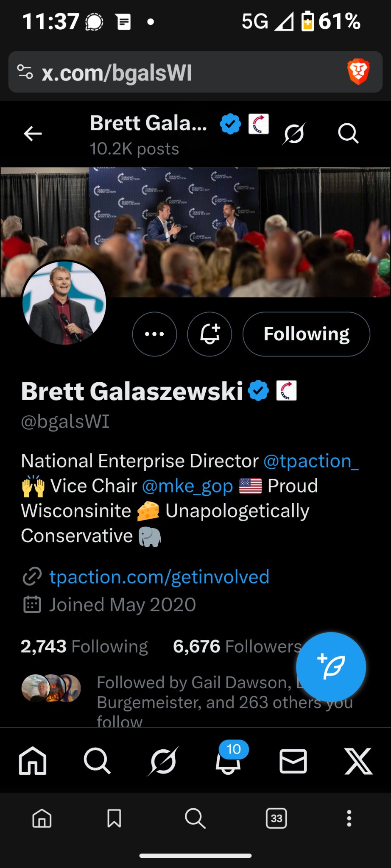View the 6,676 Followers list
The image size is (391, 868).
click(x=237, y=647)
